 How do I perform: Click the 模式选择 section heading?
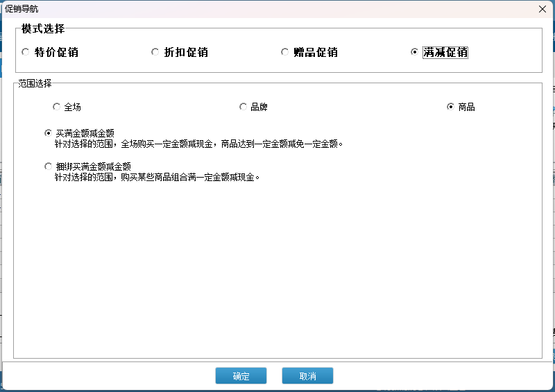[x=43, y=29]
